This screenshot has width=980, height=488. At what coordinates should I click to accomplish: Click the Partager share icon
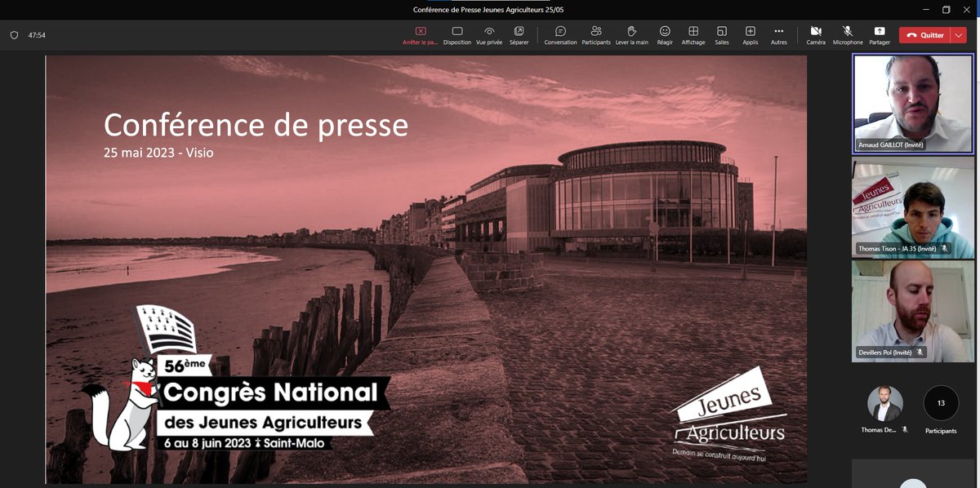pyautogui.click(x=880, y=34)
